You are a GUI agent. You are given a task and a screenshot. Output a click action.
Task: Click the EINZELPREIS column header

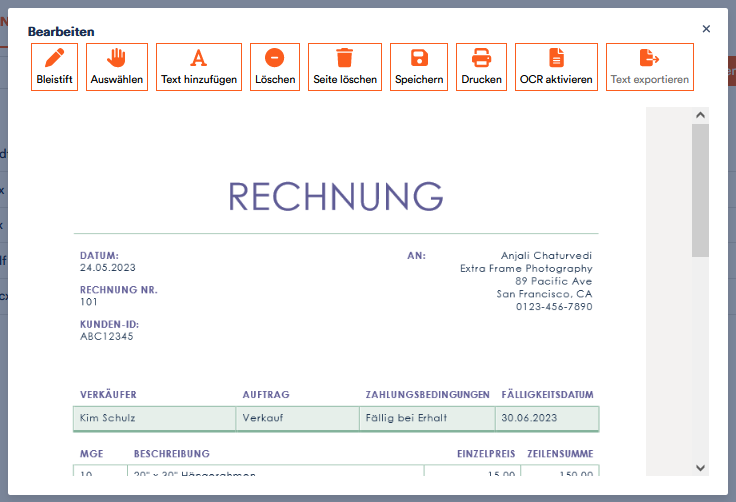(486, 454)
